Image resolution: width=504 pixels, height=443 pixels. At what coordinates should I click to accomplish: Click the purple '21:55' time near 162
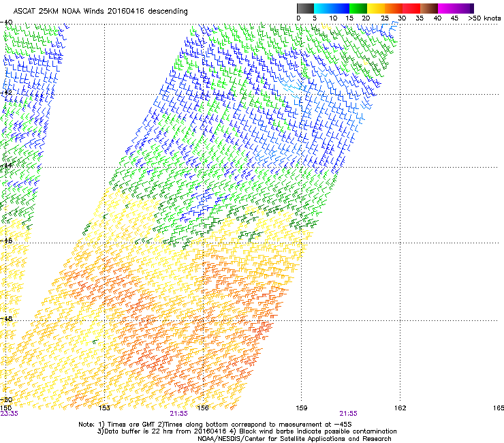pyautogui.click(x=349, y=414)
